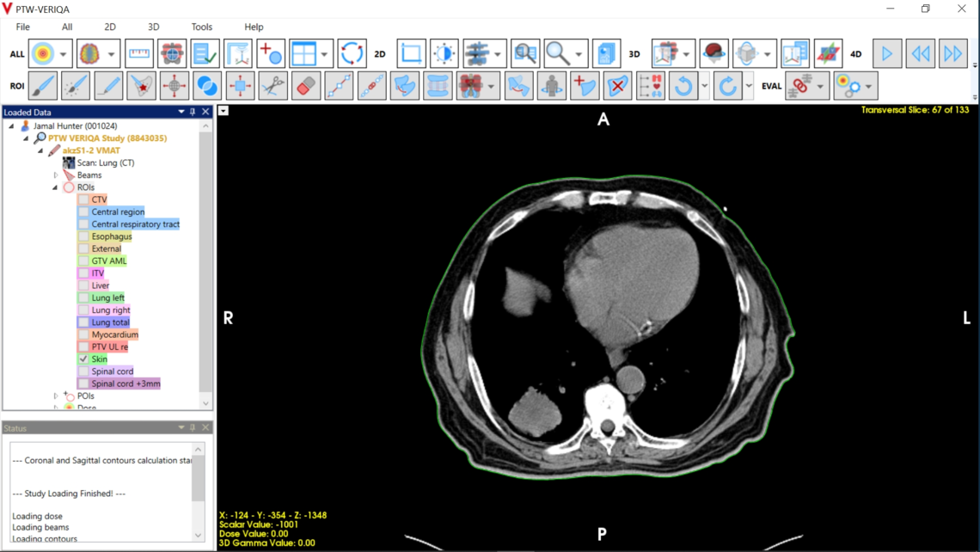The width and height of the screenshot is (980, 552).
Task: Expand the Beams tree node
Action: [x=54, y=175]
